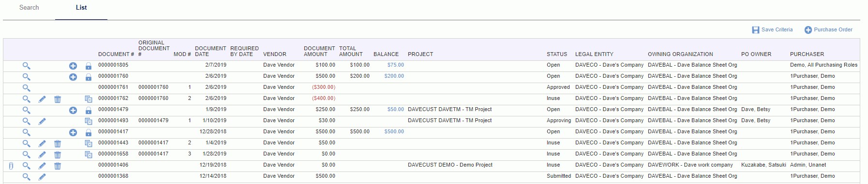Open the $75.00 balance link
The height and width of the screenshot is (184, 868).
click(x=396, y=65)
